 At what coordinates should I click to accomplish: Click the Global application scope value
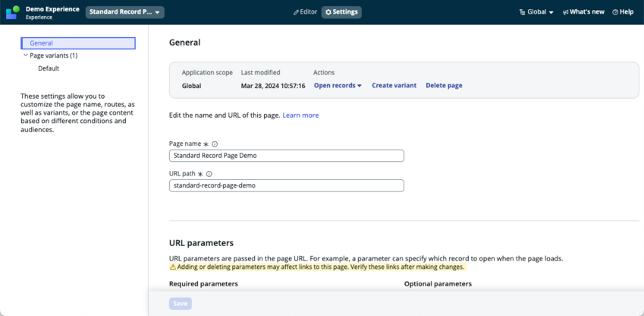191,86
